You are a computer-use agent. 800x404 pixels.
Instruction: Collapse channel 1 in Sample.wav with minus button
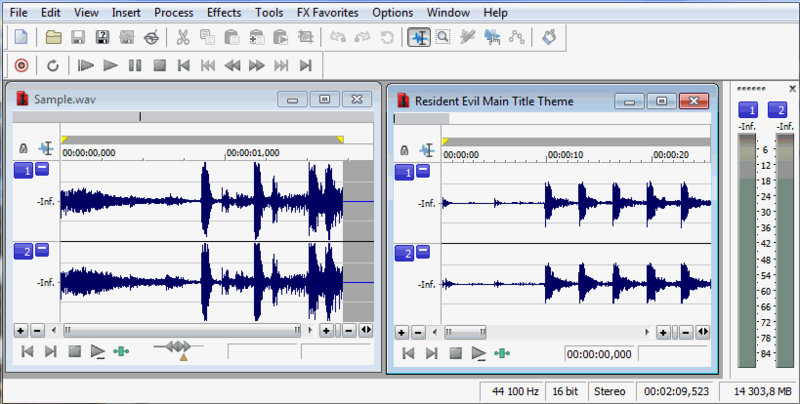42,170
